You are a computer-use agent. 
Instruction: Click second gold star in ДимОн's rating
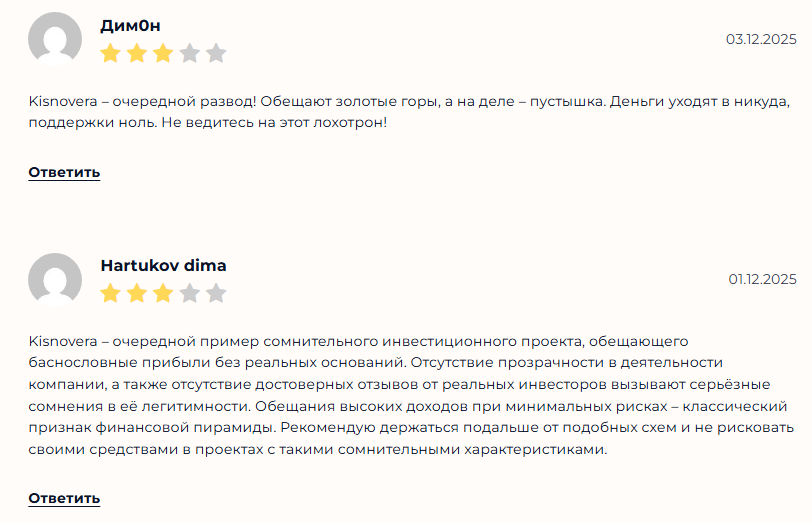pyautogui.click(x=137, y=53)
